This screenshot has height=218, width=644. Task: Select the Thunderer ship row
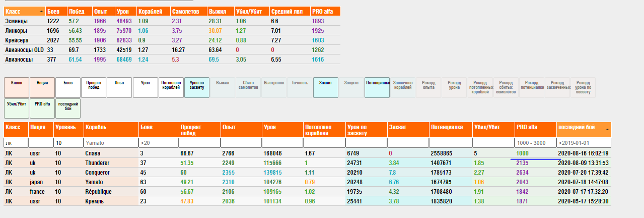pyautogui.click(x=97, y=163)
